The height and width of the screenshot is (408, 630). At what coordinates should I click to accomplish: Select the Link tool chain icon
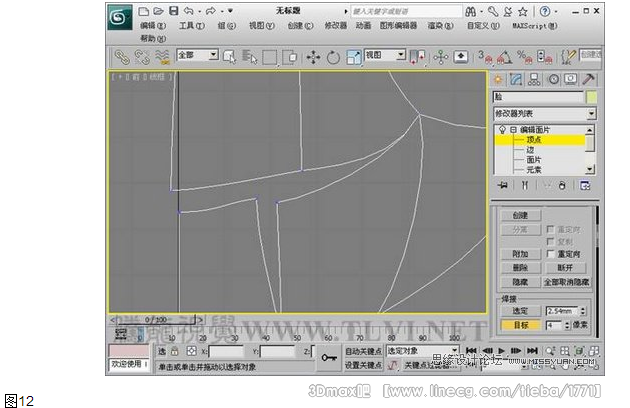click(x=122, y=57)
